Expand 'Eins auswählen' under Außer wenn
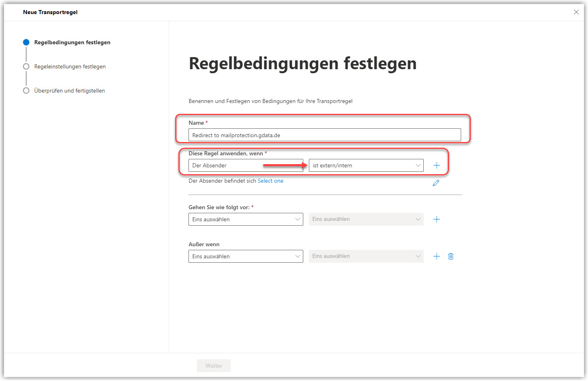The width and height of the screenshot is (588, 381). (x=246, y=256)
